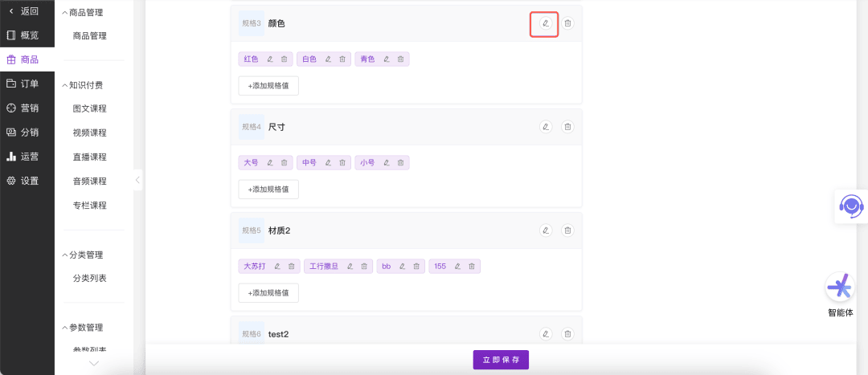Image resolution: width=868 pixels, height=375 pixels.
Task: Select the 规格5 label
Action: 252,230
